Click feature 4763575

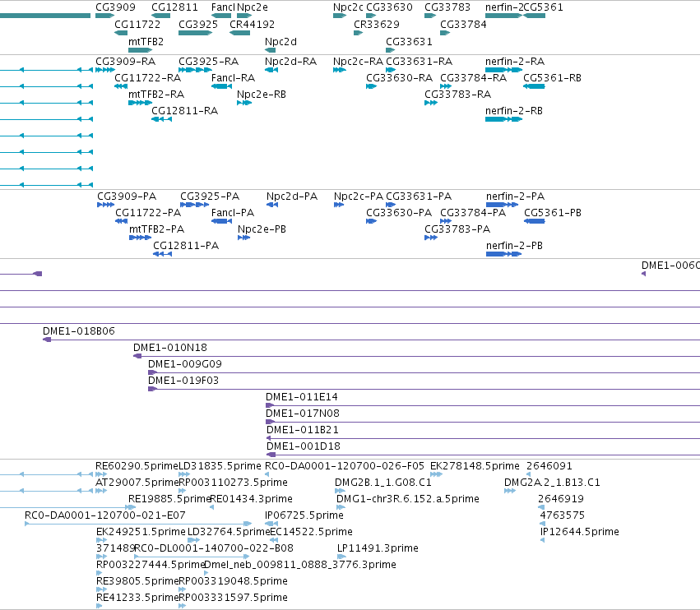point(542,524)
